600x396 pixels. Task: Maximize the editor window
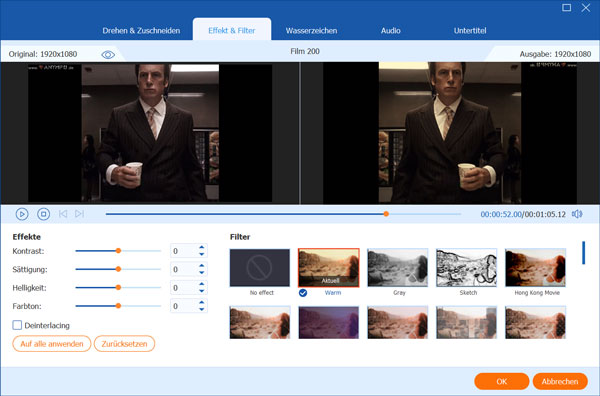point(566,7)
